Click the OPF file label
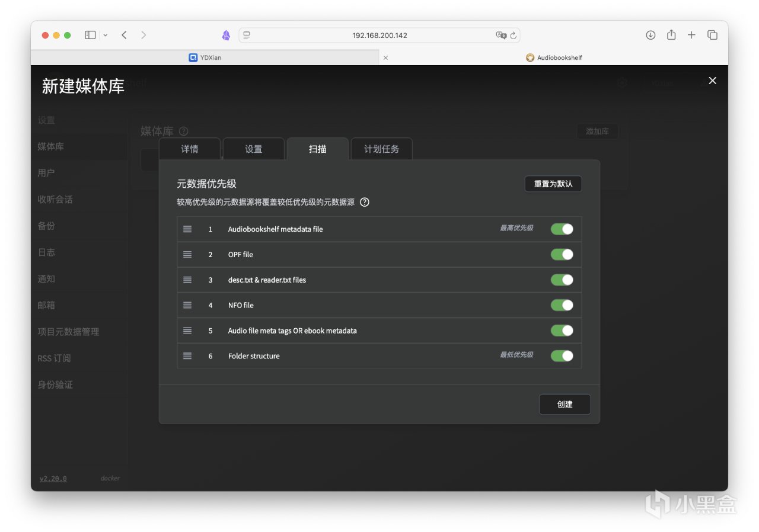Screen dimensions: 759x532 click(241, 255)
